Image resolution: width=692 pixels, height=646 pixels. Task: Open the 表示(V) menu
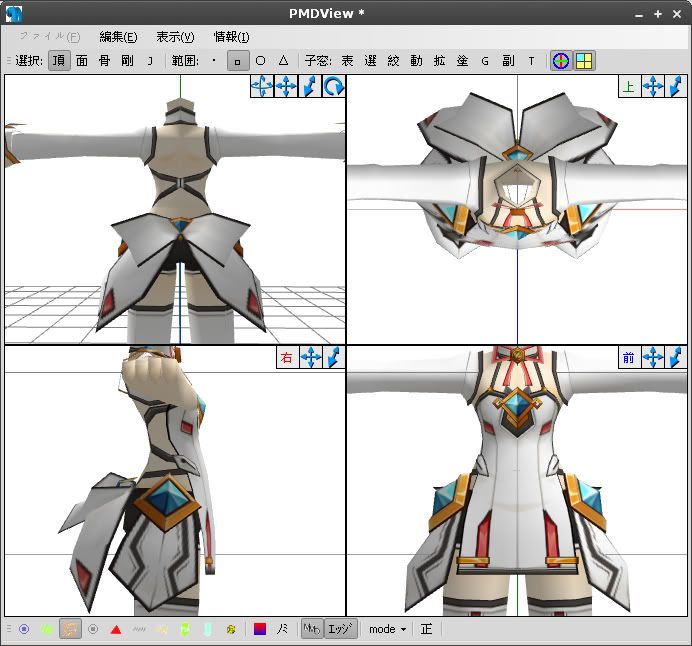(x=175, y=37)
